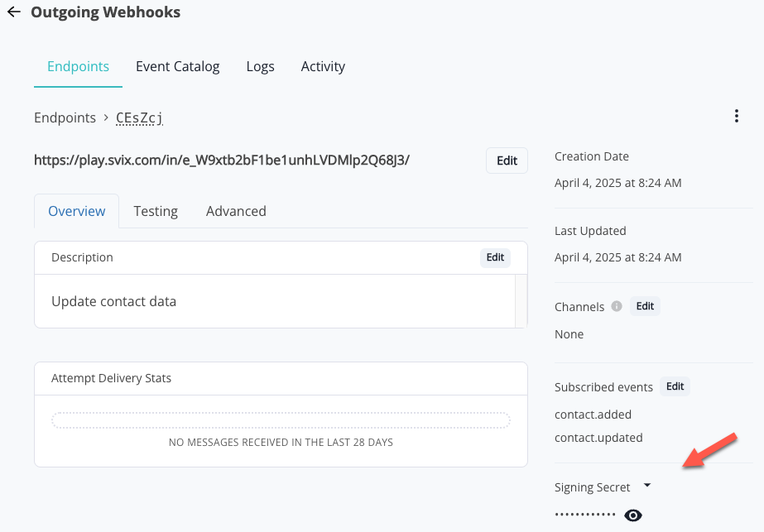Expand the Signing Secret dropdown arrow
This screenshot has width=764, height=532.
pos(647,485)
